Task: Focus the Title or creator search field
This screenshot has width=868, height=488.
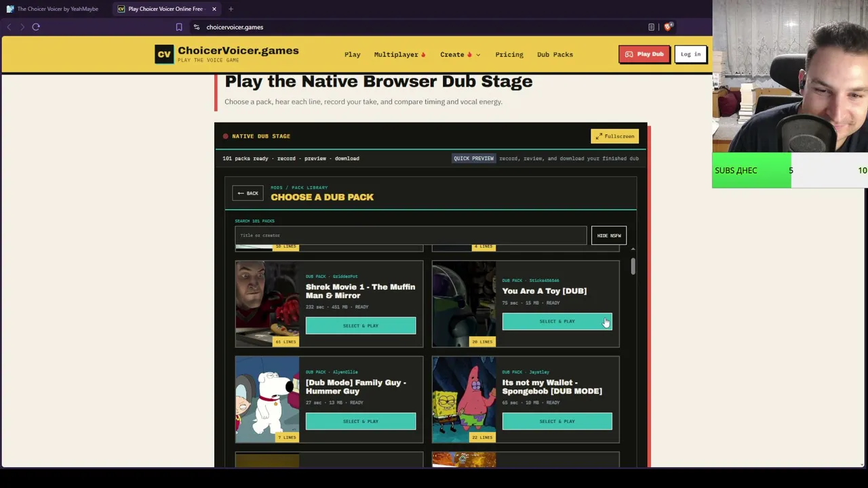Action: (411, 235)
